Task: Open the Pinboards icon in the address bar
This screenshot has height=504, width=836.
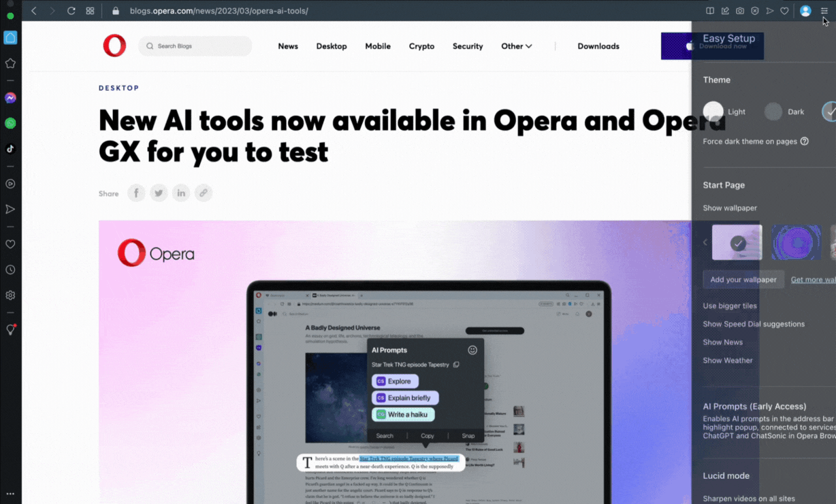Action: [725, 11]
